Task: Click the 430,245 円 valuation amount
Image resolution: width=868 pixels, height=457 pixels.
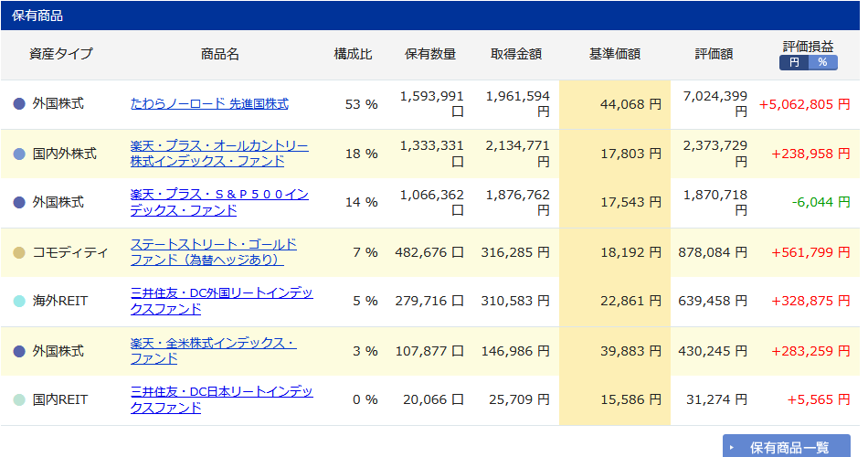Action: tap(713, 351)
